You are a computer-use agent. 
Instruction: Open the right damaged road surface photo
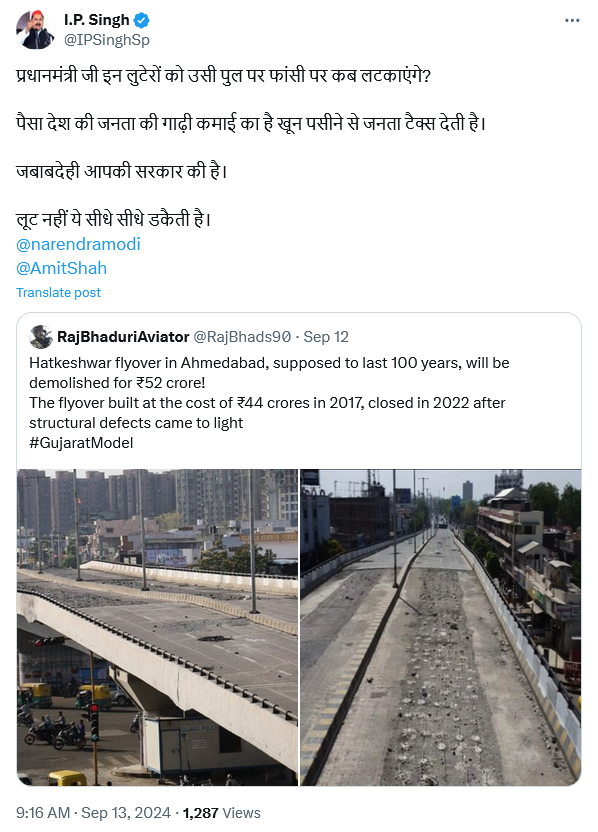coord(440,627)
